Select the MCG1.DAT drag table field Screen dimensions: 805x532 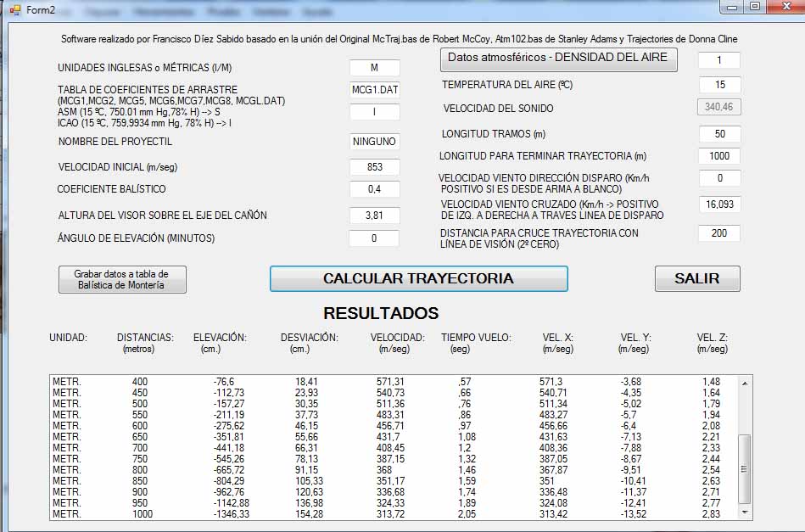(374, 90)
